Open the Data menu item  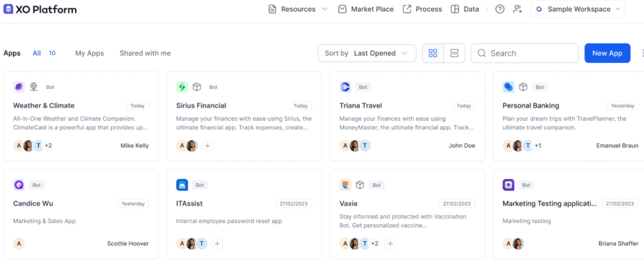[465, 9]
